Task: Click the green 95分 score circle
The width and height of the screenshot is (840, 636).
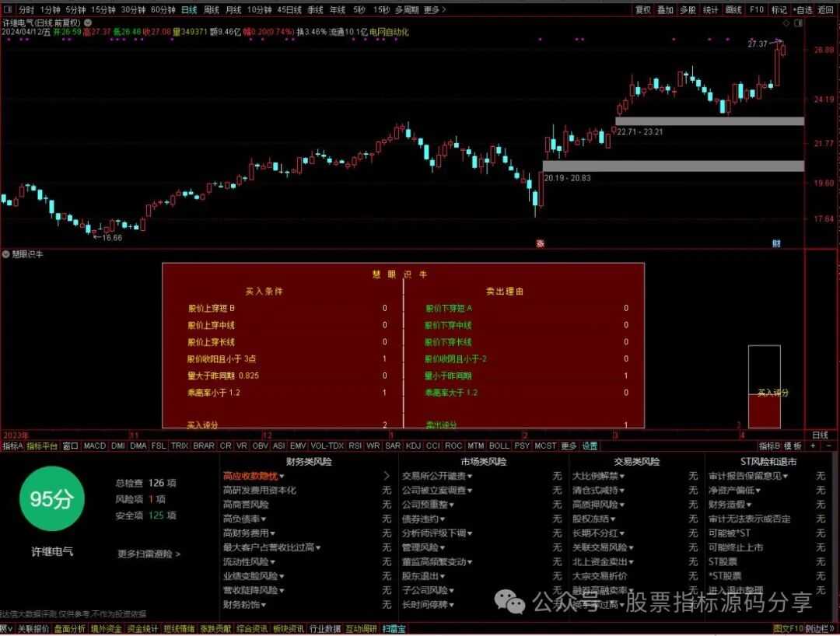Action: (52, 498)
